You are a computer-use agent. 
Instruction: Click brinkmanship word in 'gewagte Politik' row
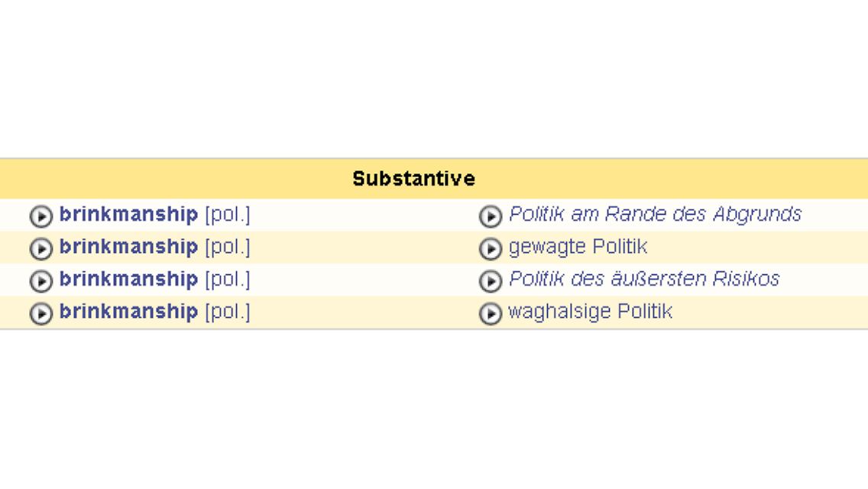tap(128, 247)
